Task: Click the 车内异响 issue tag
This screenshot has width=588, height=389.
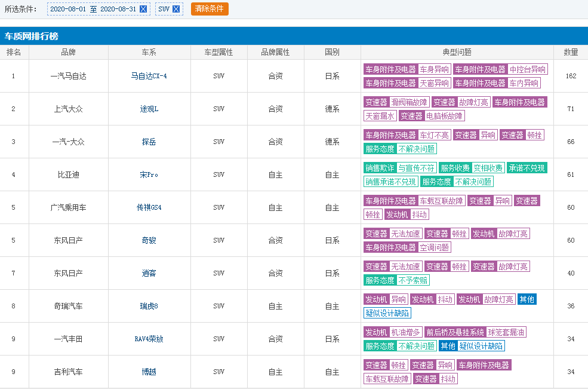Action: point(524,83)
